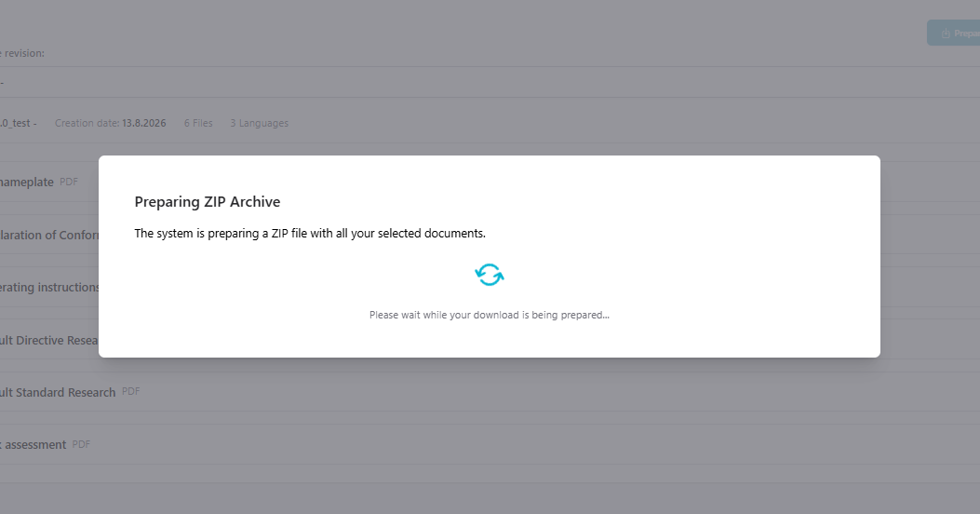Click the download icon in Prepare button
The height and width of the screenshot is (514, 980).
point(946,34)
